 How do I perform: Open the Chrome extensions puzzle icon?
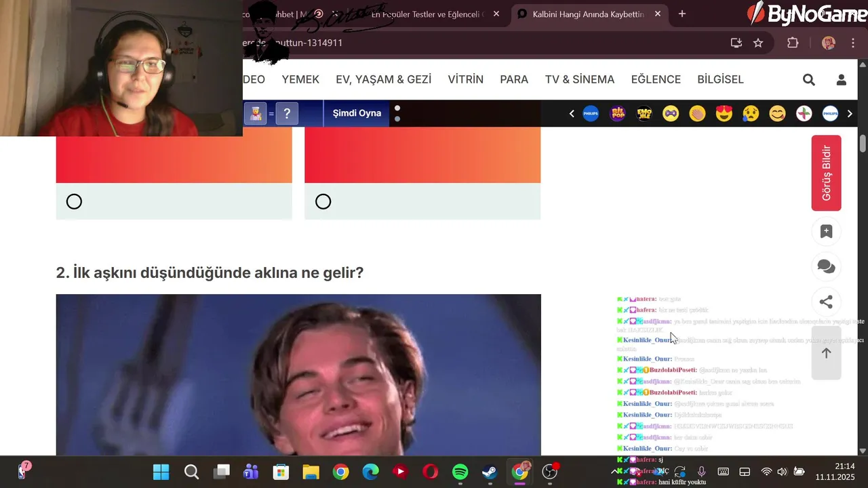(x=793, y=43)
